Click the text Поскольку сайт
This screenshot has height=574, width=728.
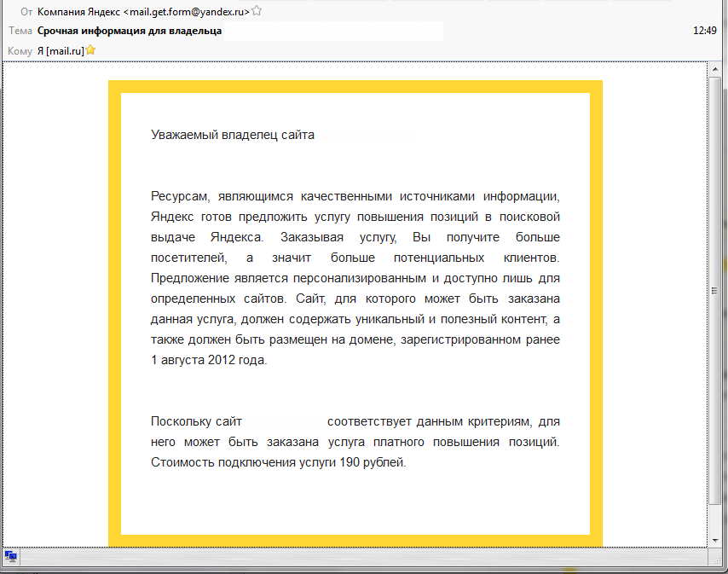pos(196,421)
